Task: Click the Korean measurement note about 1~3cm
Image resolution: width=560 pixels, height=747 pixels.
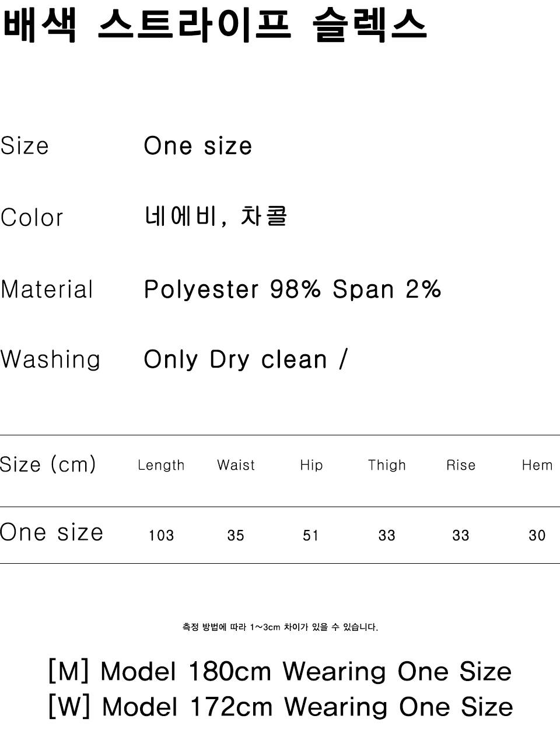Action: [280, 627]
